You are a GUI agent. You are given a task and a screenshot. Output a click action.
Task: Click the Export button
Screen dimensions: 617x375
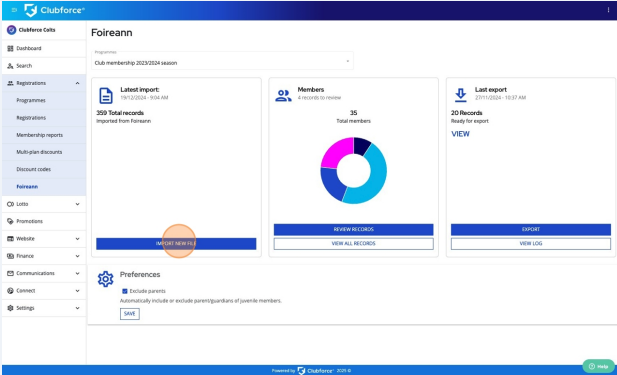[x=531, y=229]
